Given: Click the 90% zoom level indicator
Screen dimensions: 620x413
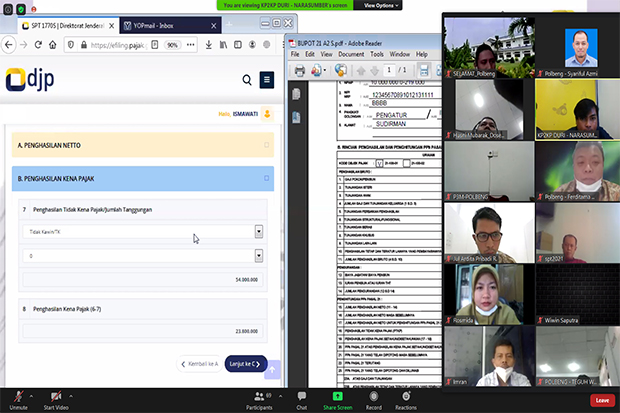Looking at the screenshot, I should (x=172, y=45).
